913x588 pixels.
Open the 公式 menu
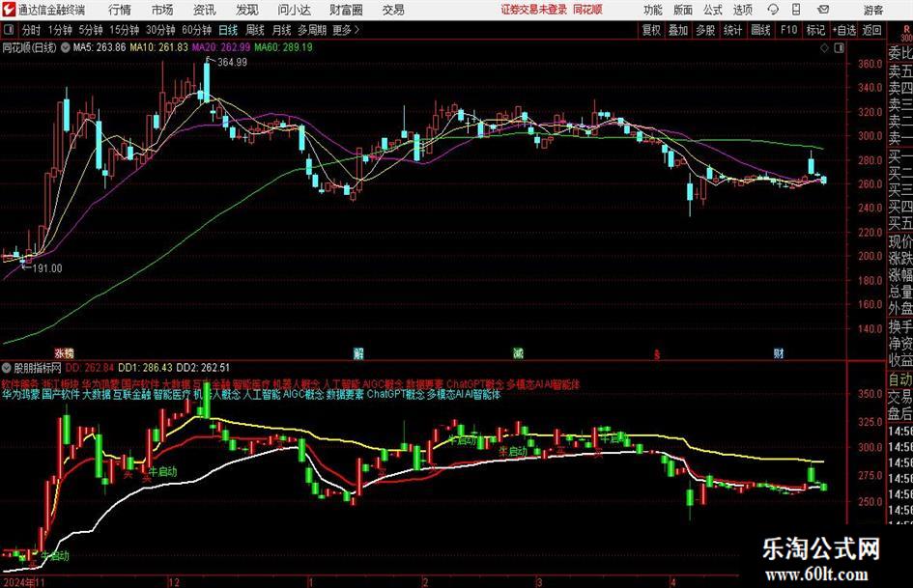pyautogui.click(x=713, y=10)
